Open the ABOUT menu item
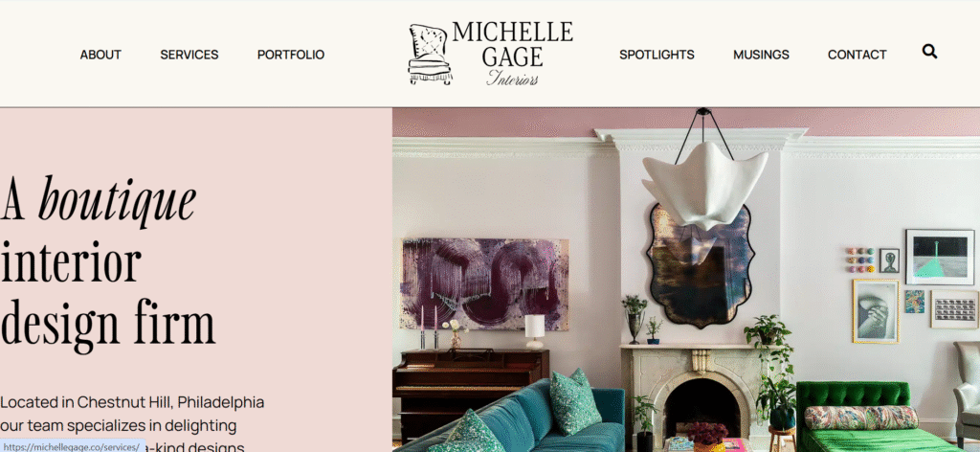 coord(100,55)
